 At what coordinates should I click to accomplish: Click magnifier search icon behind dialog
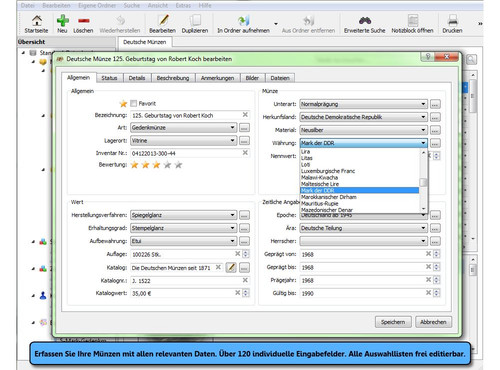471,60
